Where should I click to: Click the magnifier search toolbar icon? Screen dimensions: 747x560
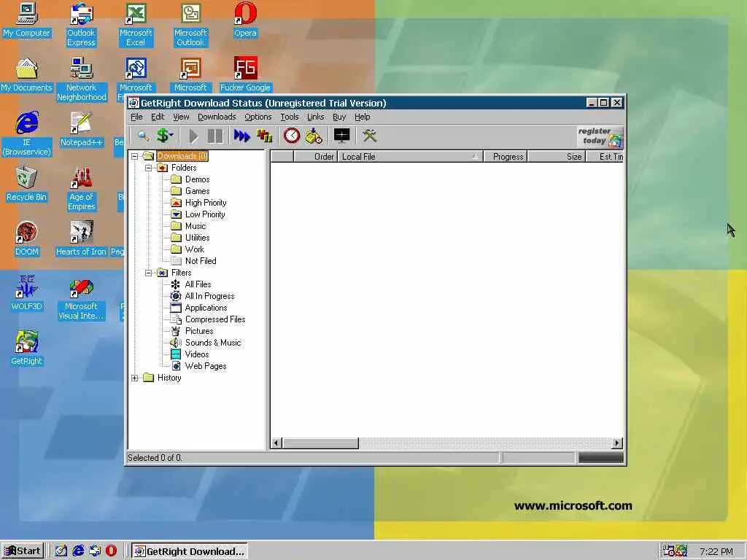(144, 136)
